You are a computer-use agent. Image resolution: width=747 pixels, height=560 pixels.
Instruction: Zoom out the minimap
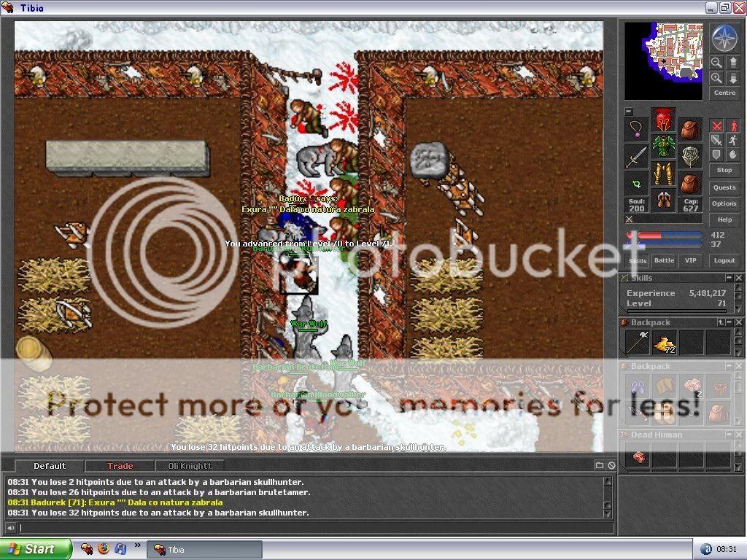pos(716,63)
